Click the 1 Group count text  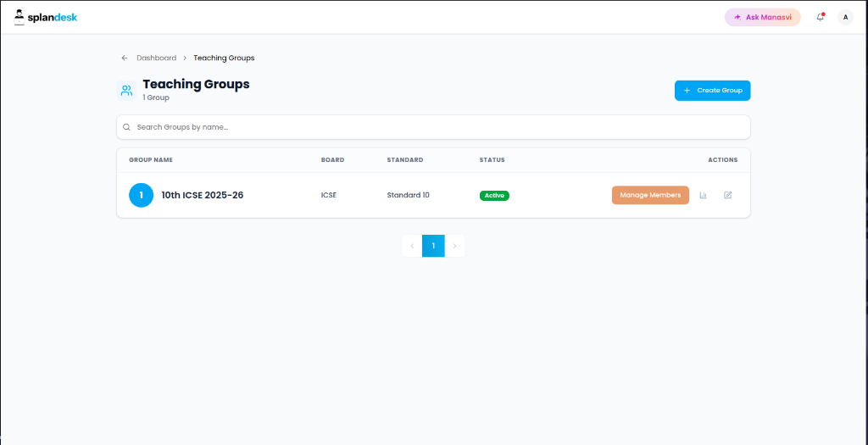[156, 98]
